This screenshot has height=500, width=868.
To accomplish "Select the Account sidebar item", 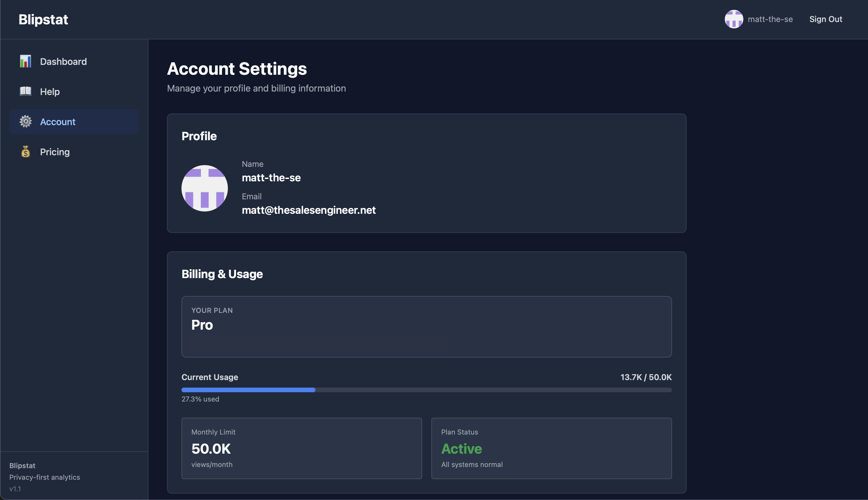I will tap(58, 122).
